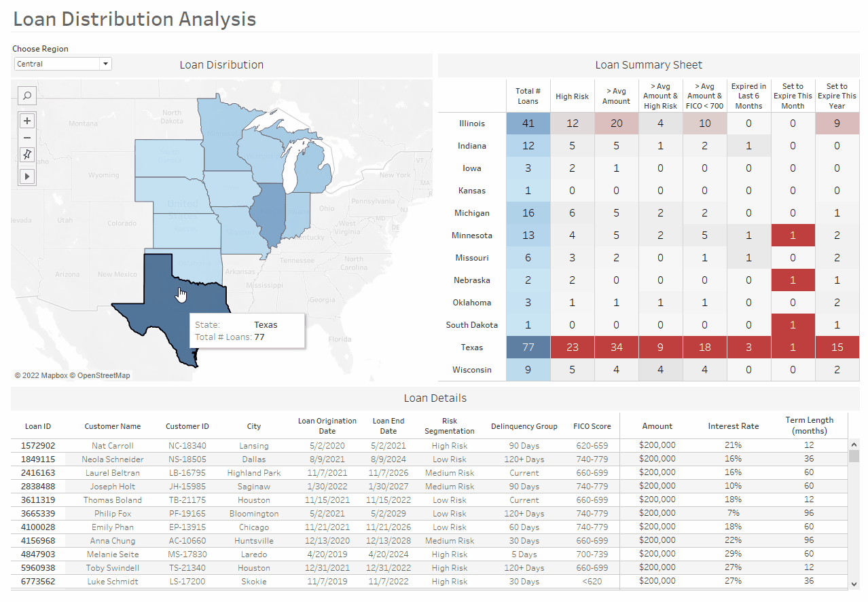
Task: Click the loan details scrollbar down arrow
Action: [854, 584]
